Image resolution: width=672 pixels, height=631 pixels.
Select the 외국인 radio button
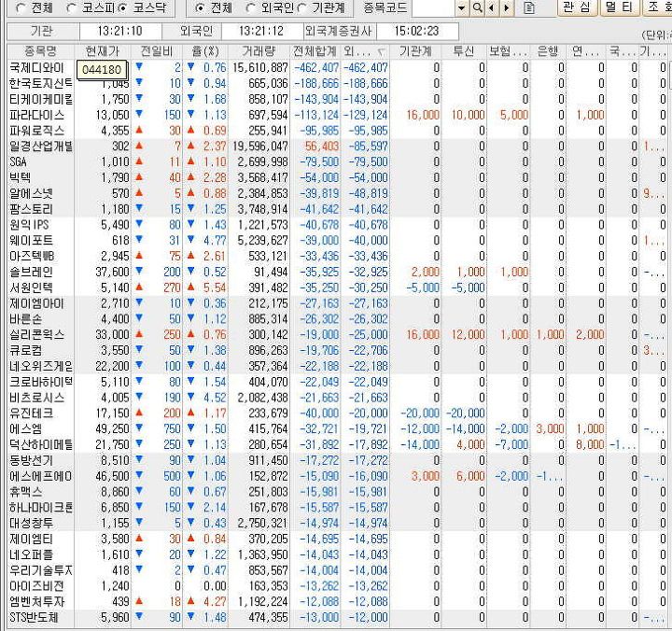251,7
